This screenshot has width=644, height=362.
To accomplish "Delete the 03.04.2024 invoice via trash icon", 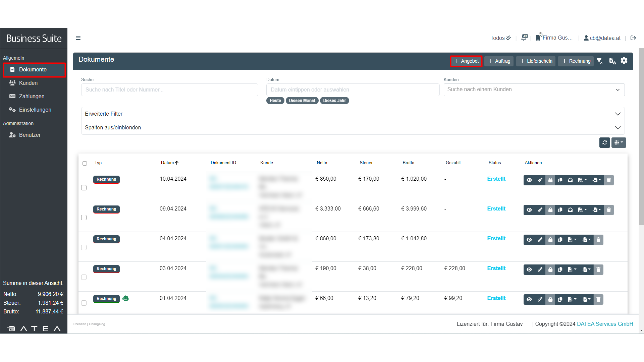I will point(598,270).
